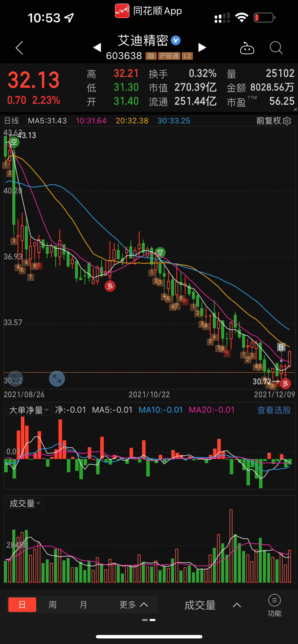Image resolution: width=298 pixels, height=644 pixels.
Task: Tap the red 多 marker at chart end
Action: click(285, 383)
